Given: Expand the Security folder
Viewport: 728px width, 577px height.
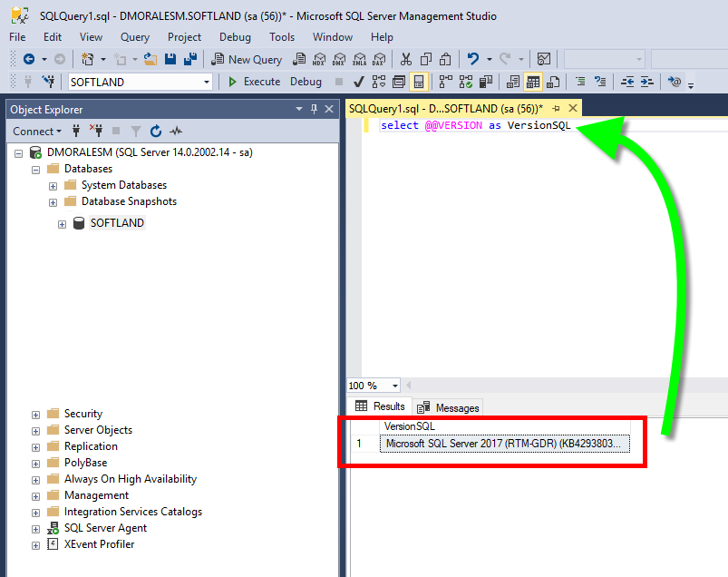Looking at the screenshot, I should pyautogui.click(x=35, y=415).
